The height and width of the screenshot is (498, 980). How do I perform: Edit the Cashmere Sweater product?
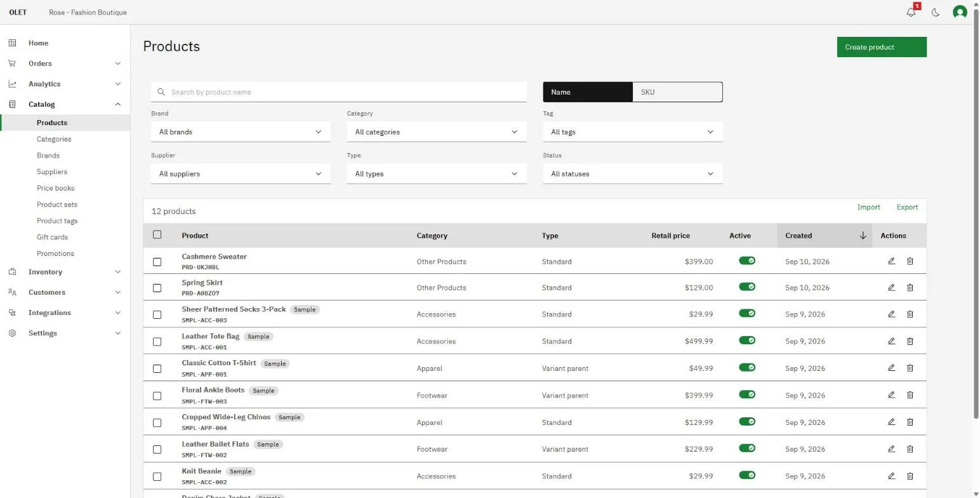[891, 261]
